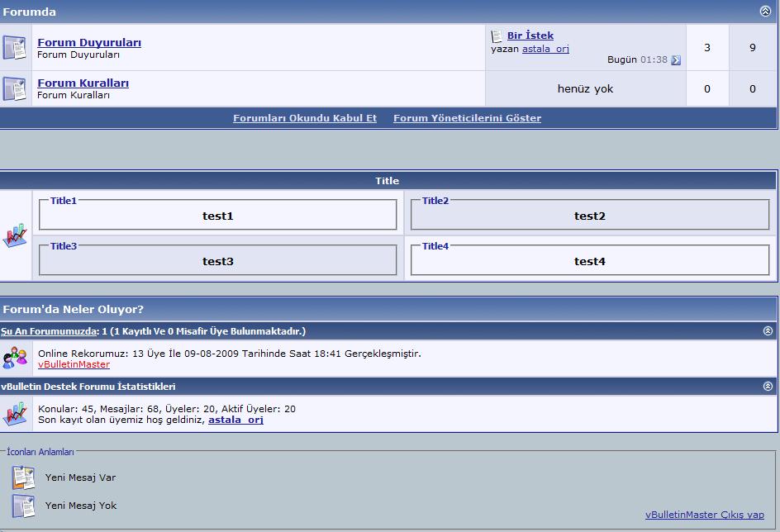Open Şu An Forumumuzda who's online link
The width and height of the screenshot is (780, 532).
click(x=49, y=331)
